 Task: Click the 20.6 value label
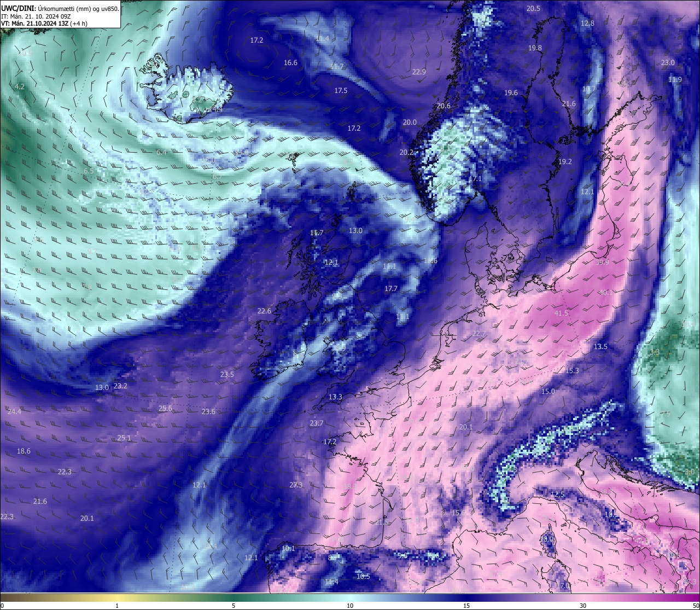pos(444,106)
